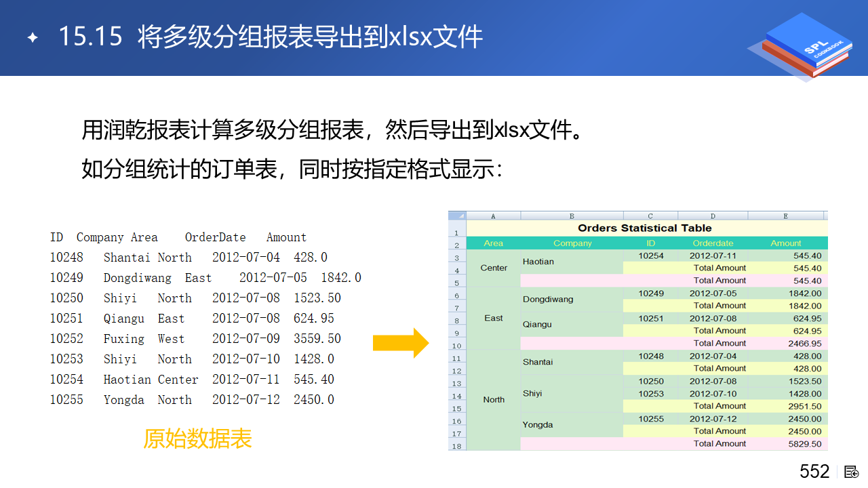This screenshot has height=488, width=868.
Task: Click the raw data header line starting with ID
Action: point(178,237)
